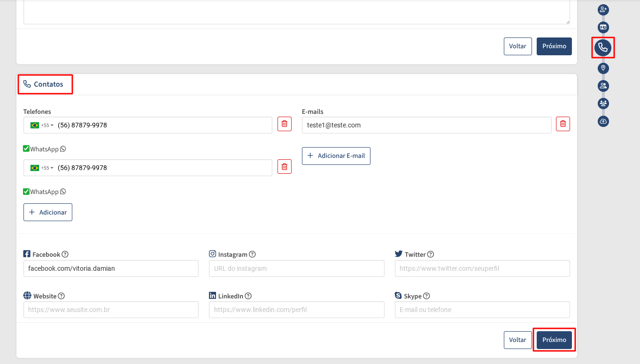Click the Instagram help question mark icon
640x364 pixels.
252,254
